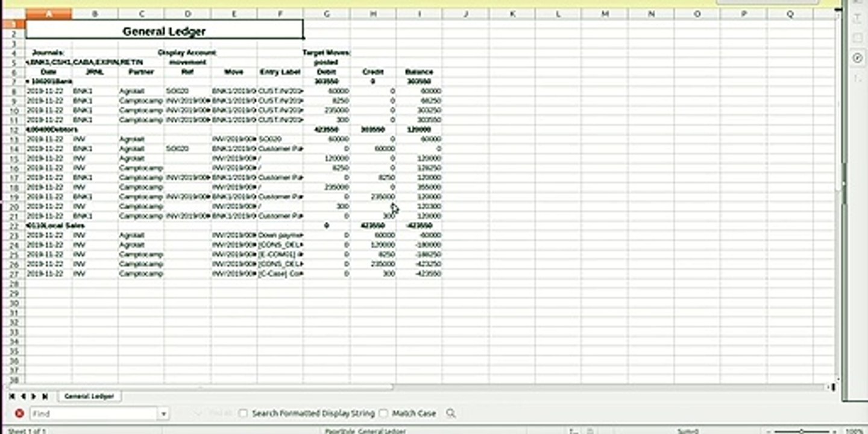Image resolution: width=868 pixels, height=434 pixels.
Task: Open the sidebar Gallery panel icon
Action: click(x=858, y=38)
